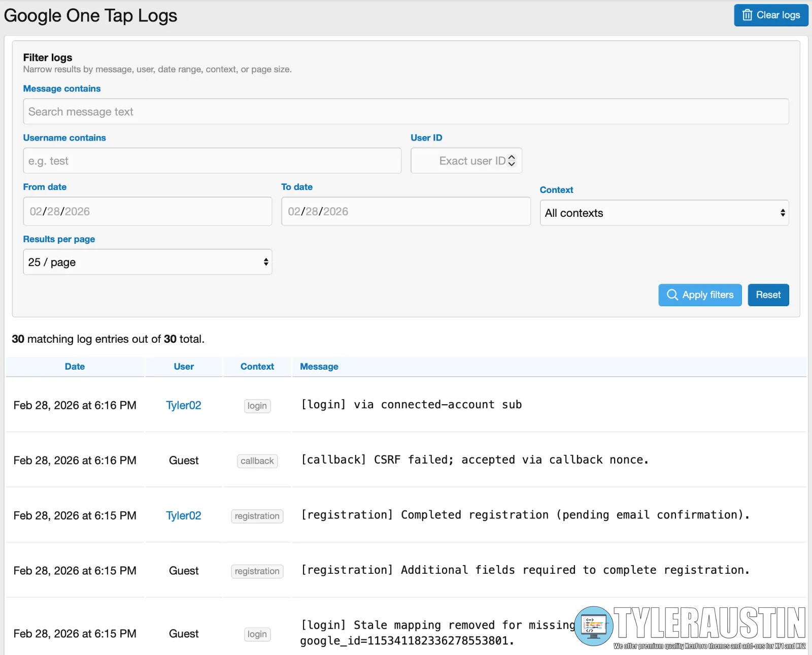Click the To date field
This screenshot has height=655, width=812.
405,212
